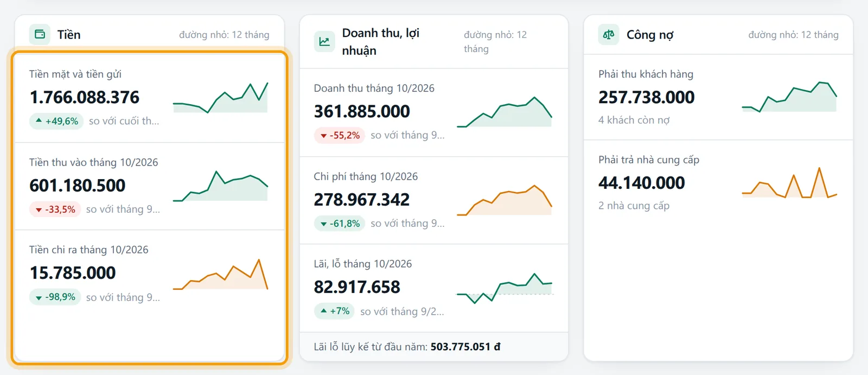Click the Tiền card title
Screen dimensions: 868x375
(69, 35)
